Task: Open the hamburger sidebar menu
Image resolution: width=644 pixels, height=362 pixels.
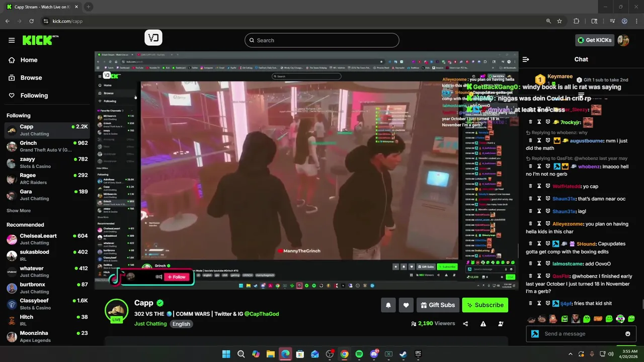Action: click(12, 40)
